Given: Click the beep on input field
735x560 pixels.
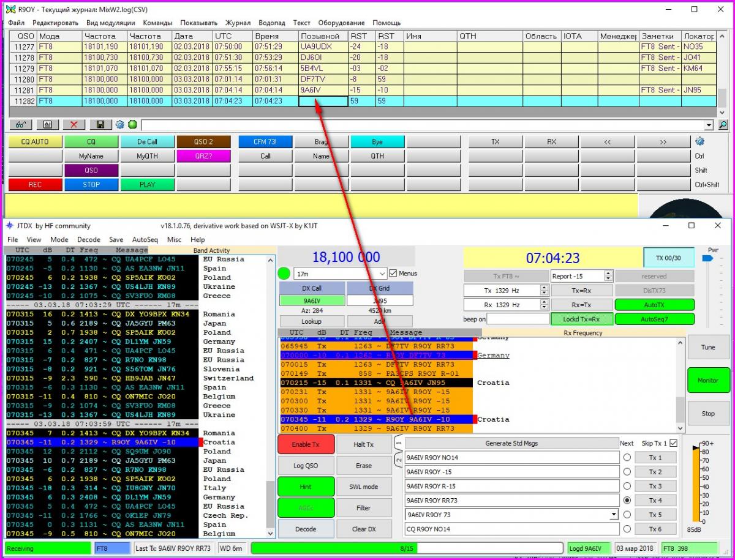Looking at the screenshot, I should tap(518, 319).
